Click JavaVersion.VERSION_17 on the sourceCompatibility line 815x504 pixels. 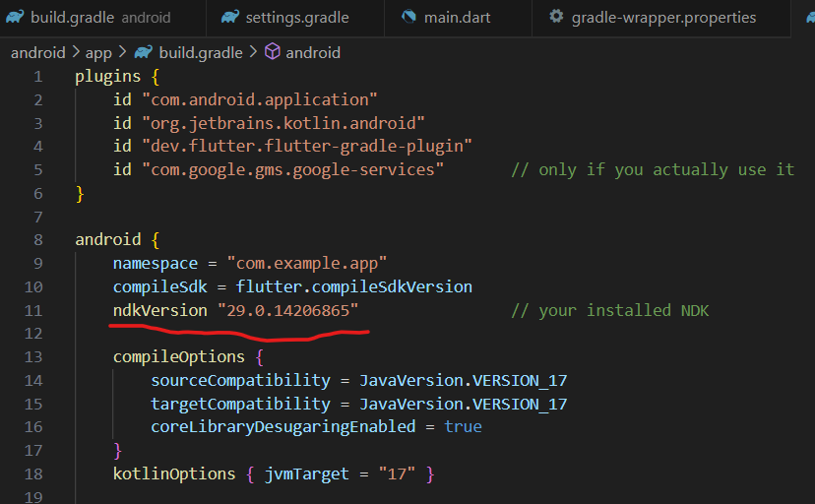point(463,380)
